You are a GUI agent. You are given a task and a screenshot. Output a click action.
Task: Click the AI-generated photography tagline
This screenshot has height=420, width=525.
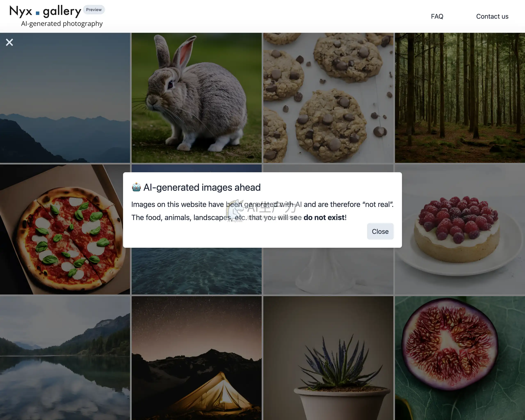coord(62,24)
